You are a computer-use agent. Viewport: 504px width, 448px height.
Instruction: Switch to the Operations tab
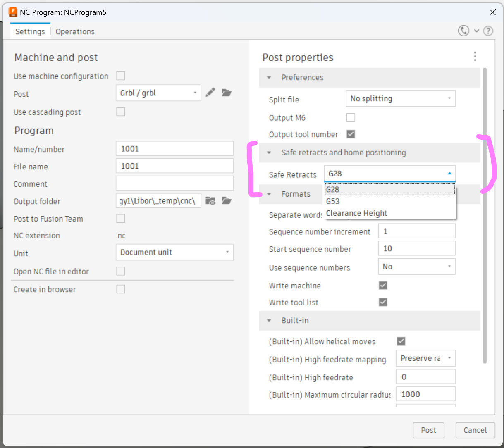click(x=75, y=32)
